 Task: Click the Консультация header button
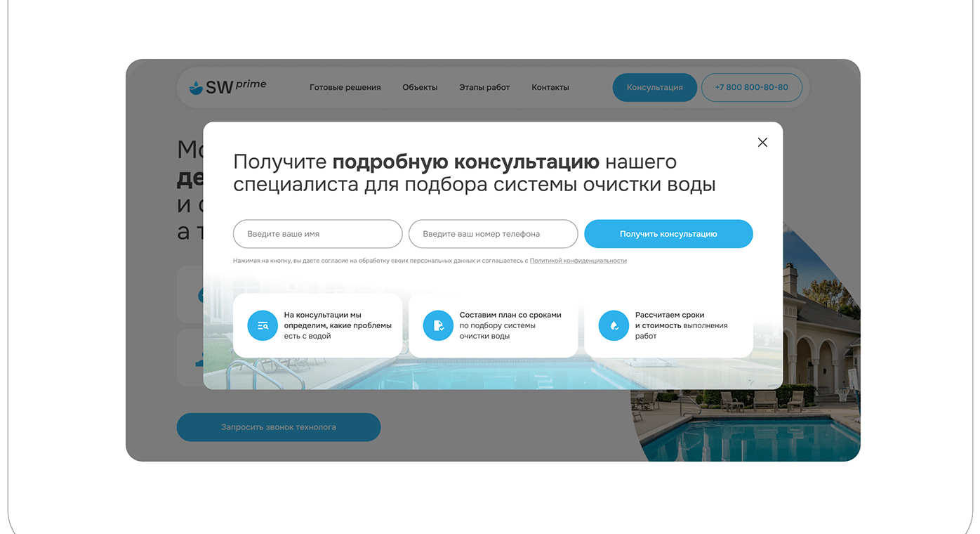coord(654,87)
